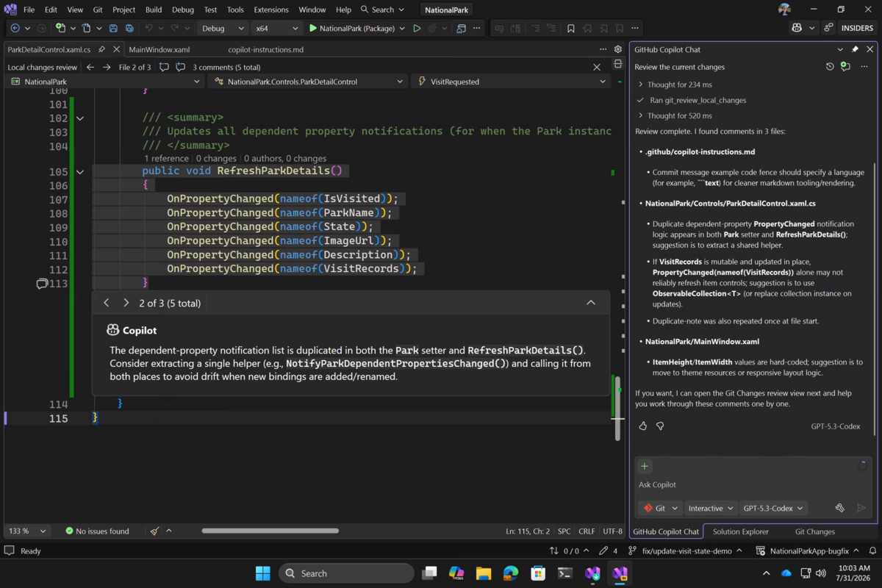Open the Git menu
882x588 pixels.
click(98, 10)
